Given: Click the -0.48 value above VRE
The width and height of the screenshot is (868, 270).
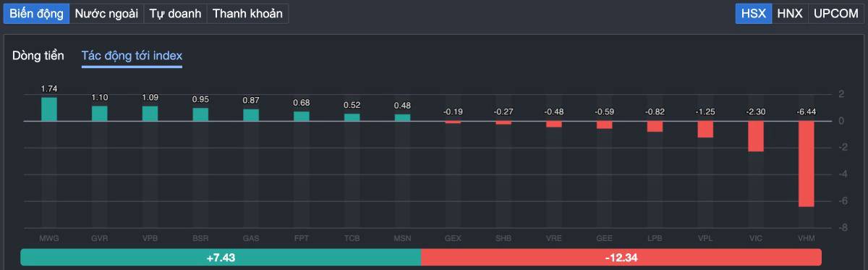Looking at the screenshot, I should (x=554, y=111).
